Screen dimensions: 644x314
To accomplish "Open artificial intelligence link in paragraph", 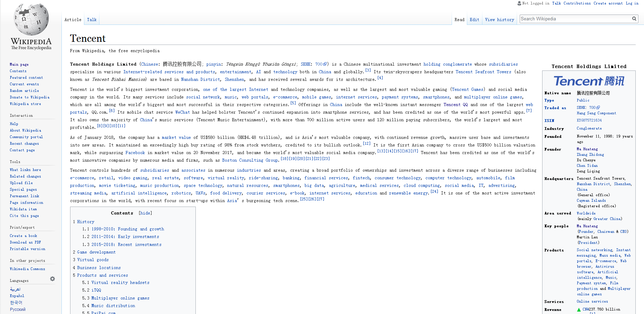I will click(x=139, y=193).
